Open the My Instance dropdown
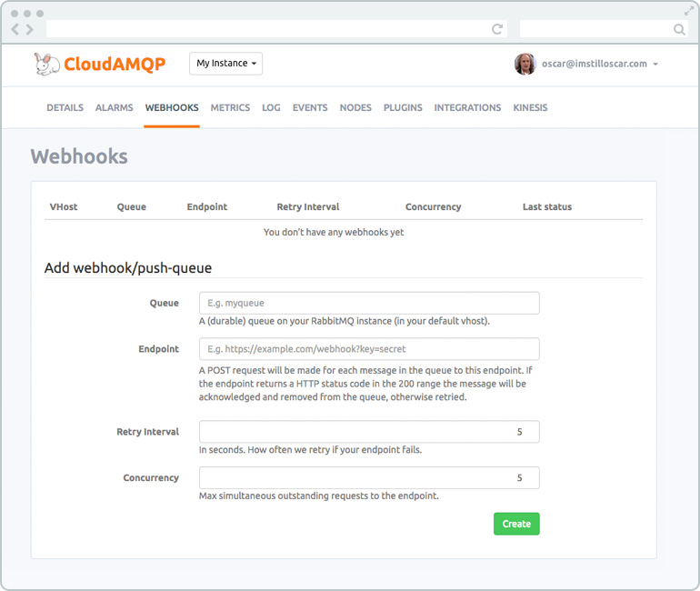 [x=225, y=64]
